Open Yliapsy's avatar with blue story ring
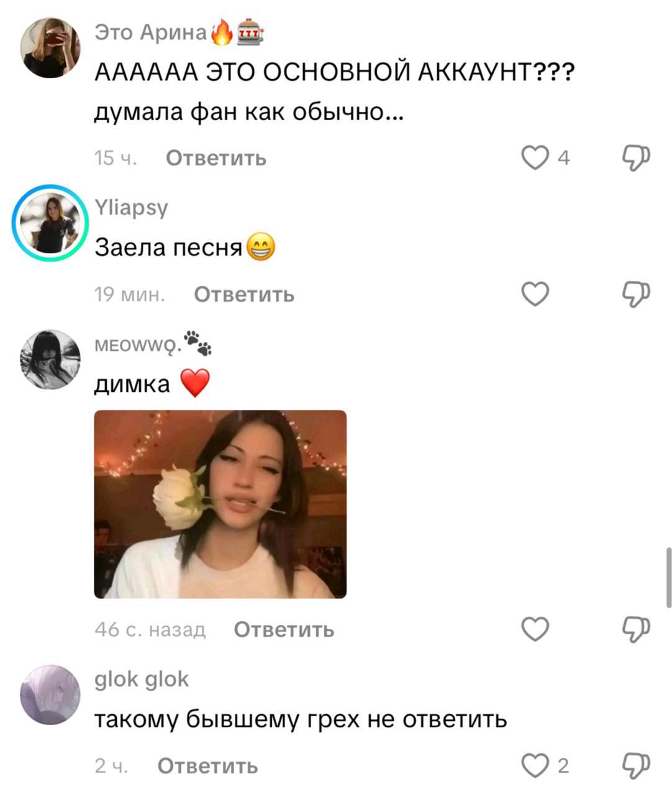This screenshot has width=672, height=795. click(x=50, y=222)
